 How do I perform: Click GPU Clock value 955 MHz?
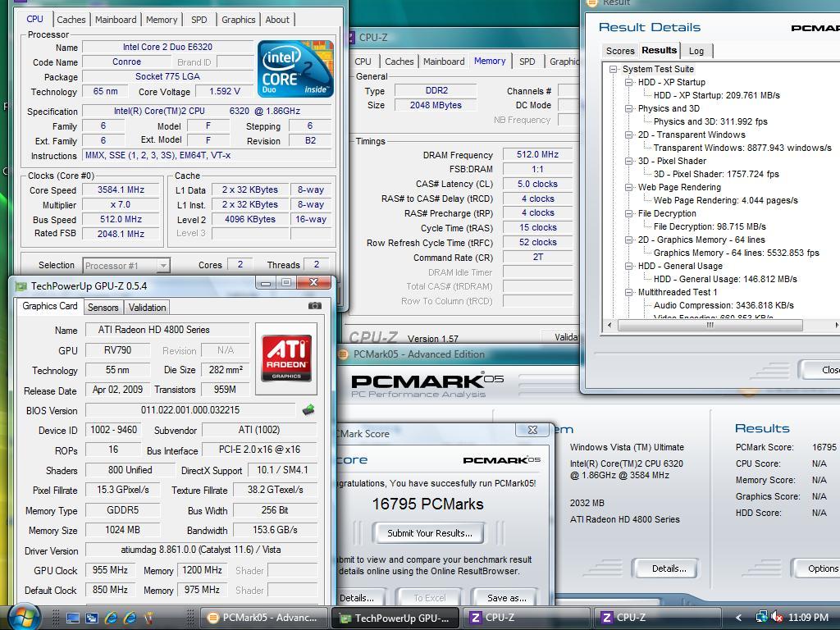(x=110, y=570)
